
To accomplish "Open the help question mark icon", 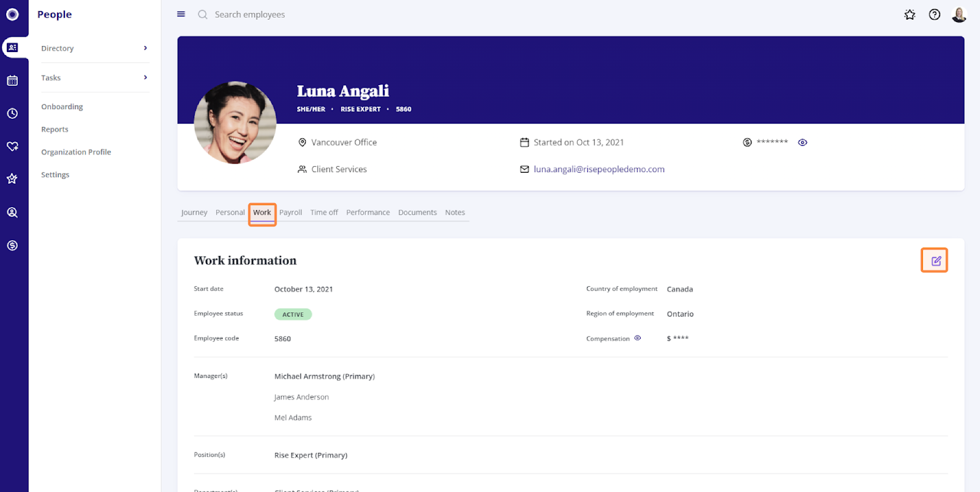I will coord(934,15).
